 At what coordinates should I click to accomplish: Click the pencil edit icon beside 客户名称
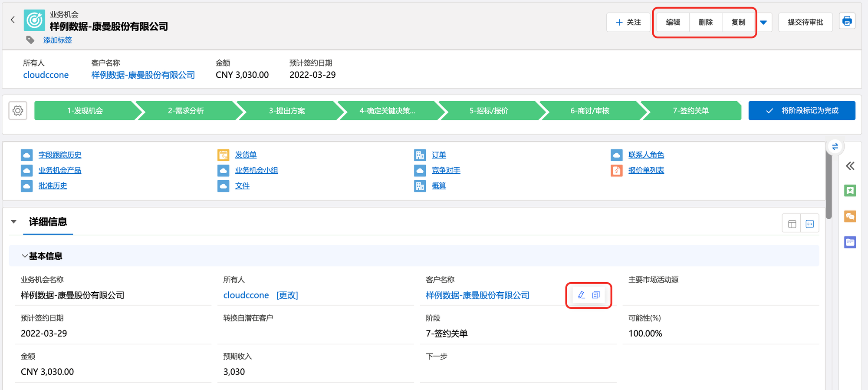click(582, 295)
